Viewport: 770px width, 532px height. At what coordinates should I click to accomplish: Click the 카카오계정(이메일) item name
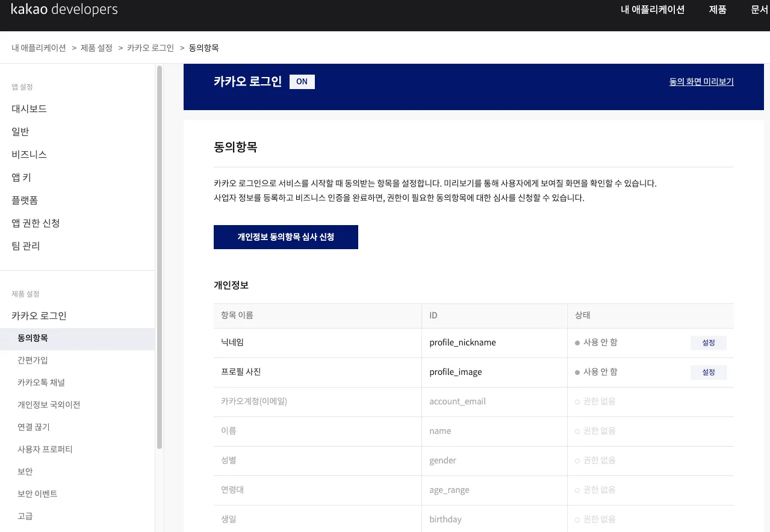point(254,401)
